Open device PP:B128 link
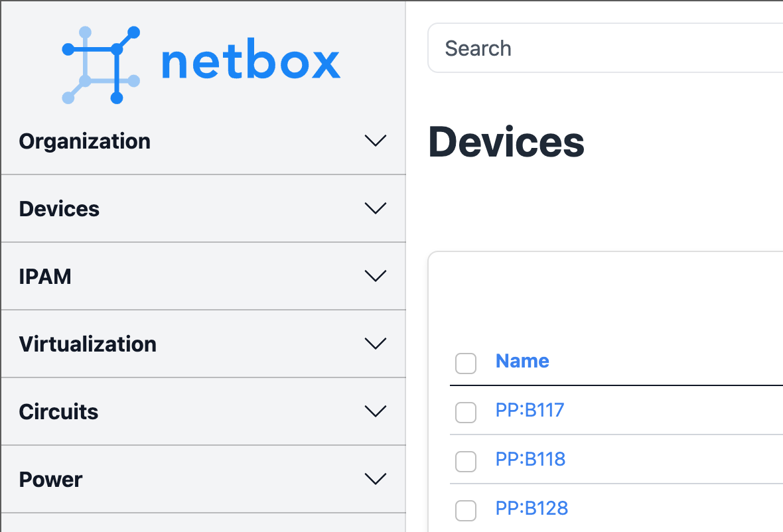Viewport: 783px width, 532px height. tap(532, 508)
